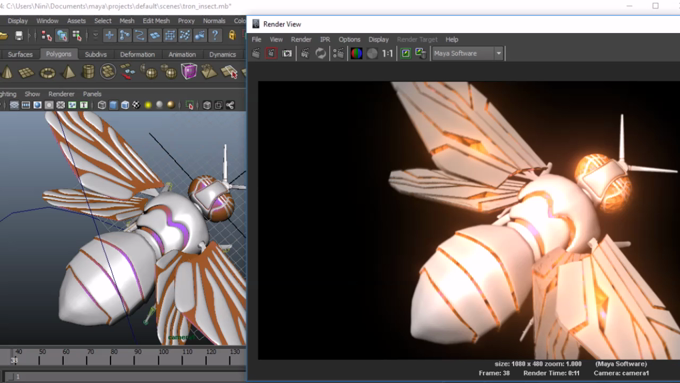Toggle textured display checker icon in viewport
The image size is (680, 383).
point(136,105)
